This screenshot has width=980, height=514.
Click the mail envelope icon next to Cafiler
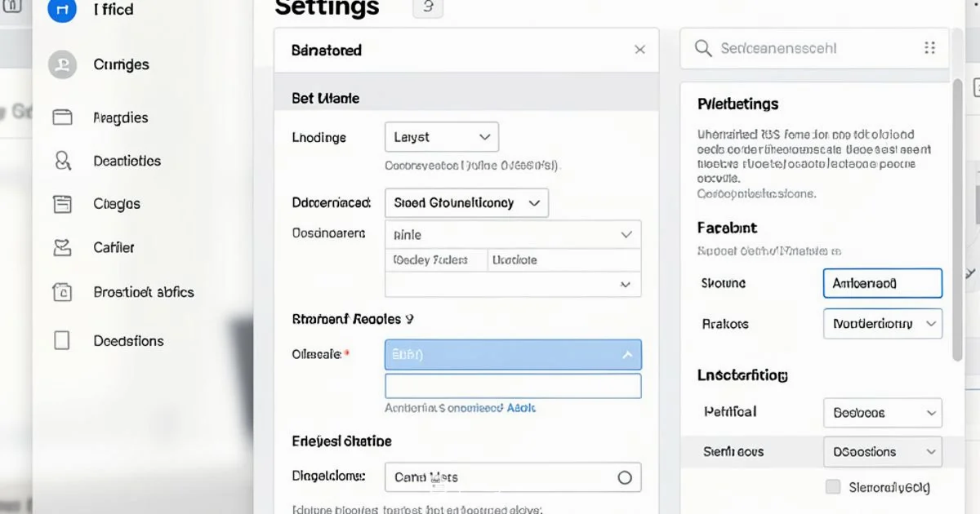(62, 247)
